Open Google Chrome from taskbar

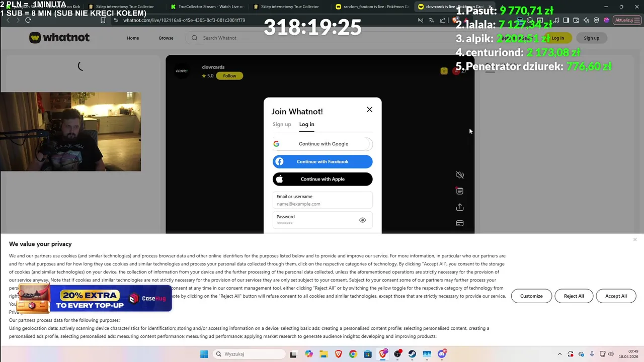click(353, 354)
